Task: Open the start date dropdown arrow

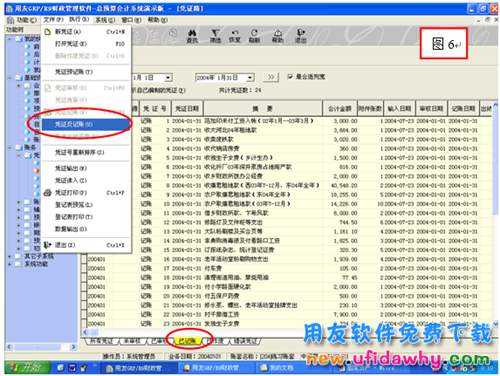Action: pyautogui.click(x=168, y=78)
